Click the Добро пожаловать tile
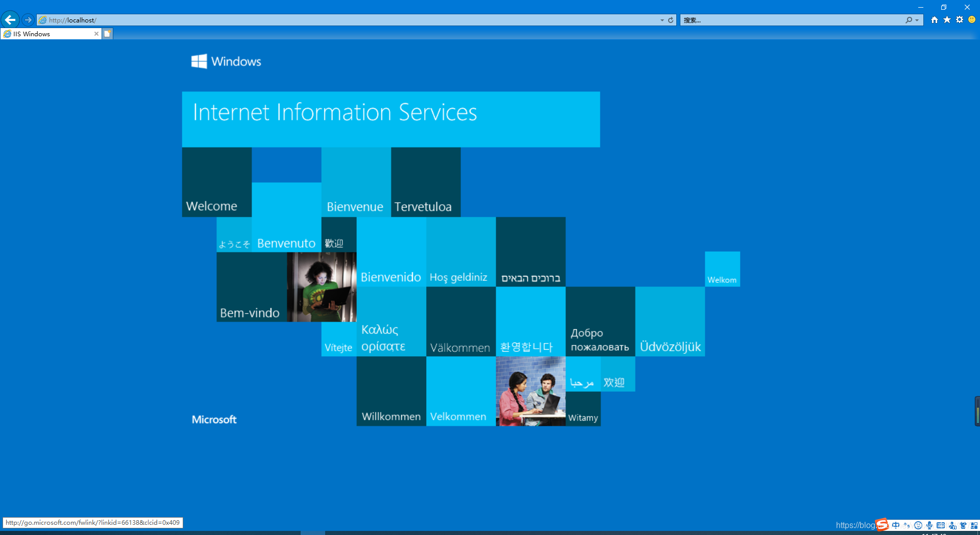Viewport: 980px width, 535px height. (x=600, y=322)
